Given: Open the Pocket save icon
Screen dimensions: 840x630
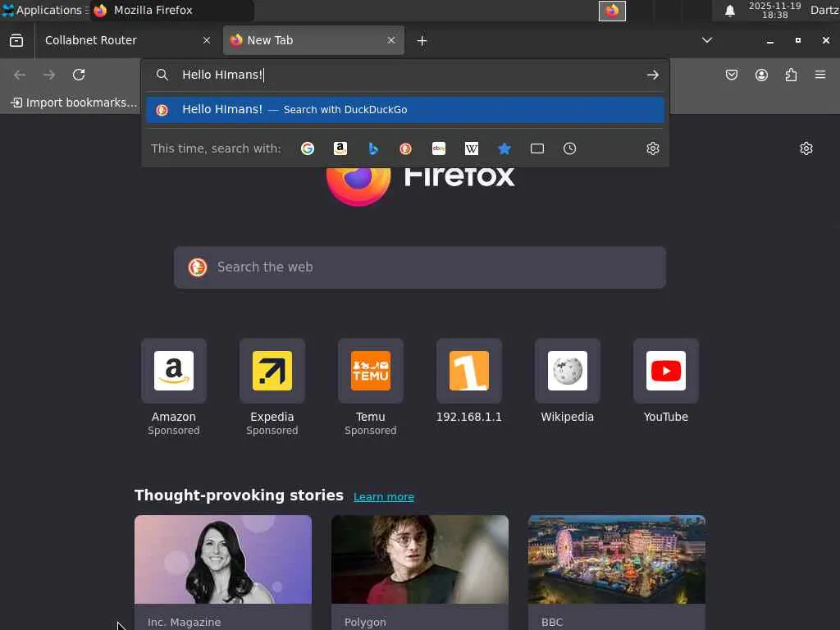Looking at the screenshot, I should (731, 75).
